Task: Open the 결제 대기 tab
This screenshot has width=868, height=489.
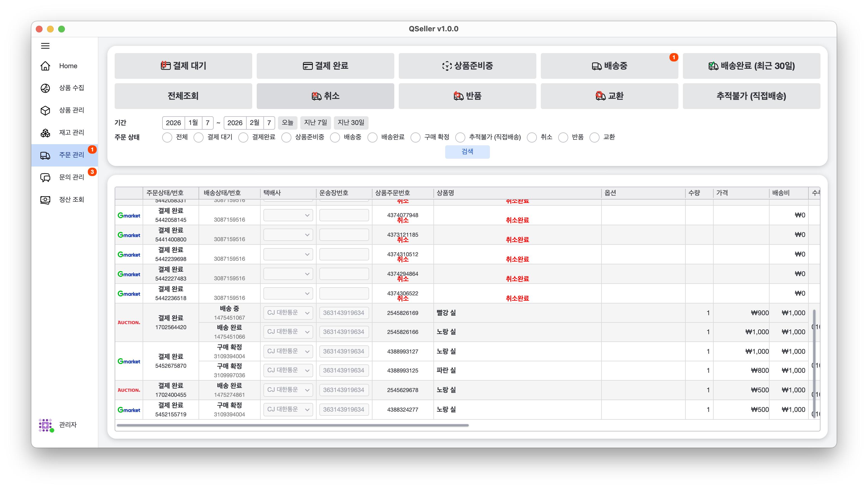Action: (x=183, y=66)
